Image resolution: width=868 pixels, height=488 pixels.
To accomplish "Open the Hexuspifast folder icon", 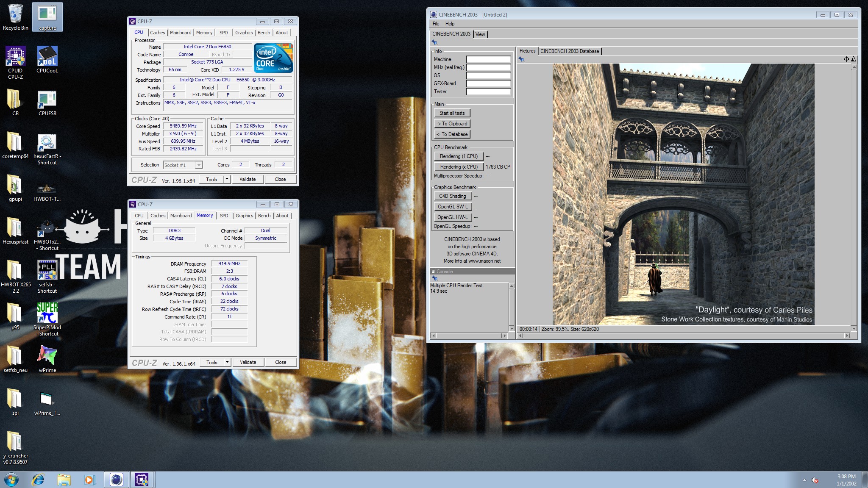I will coord(15,231).
